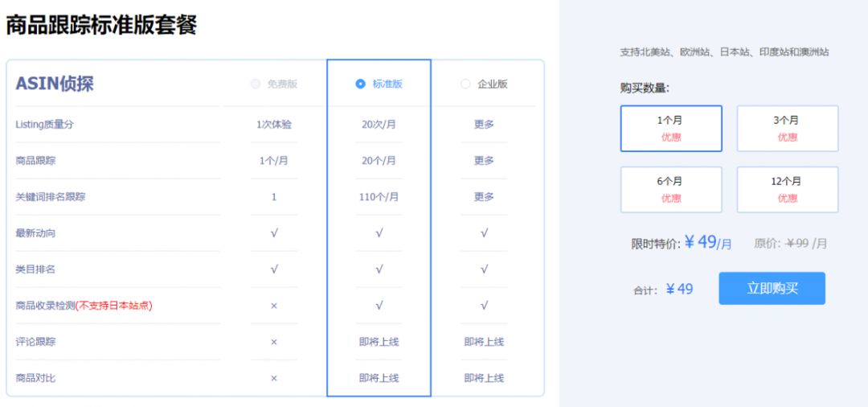
Task: Select the 企业版 radio button
Action: 465,84
